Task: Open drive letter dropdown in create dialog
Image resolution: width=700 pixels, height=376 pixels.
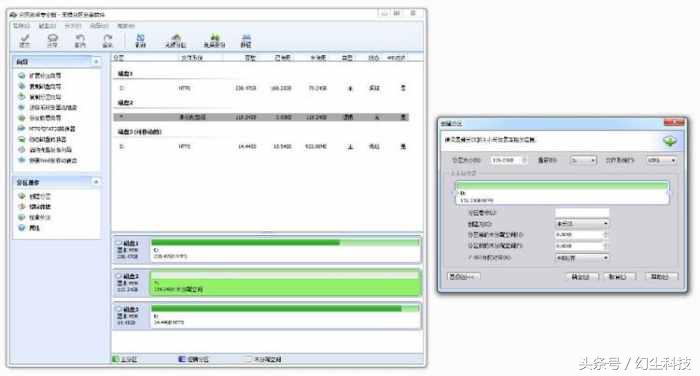Action: (583, 160)
